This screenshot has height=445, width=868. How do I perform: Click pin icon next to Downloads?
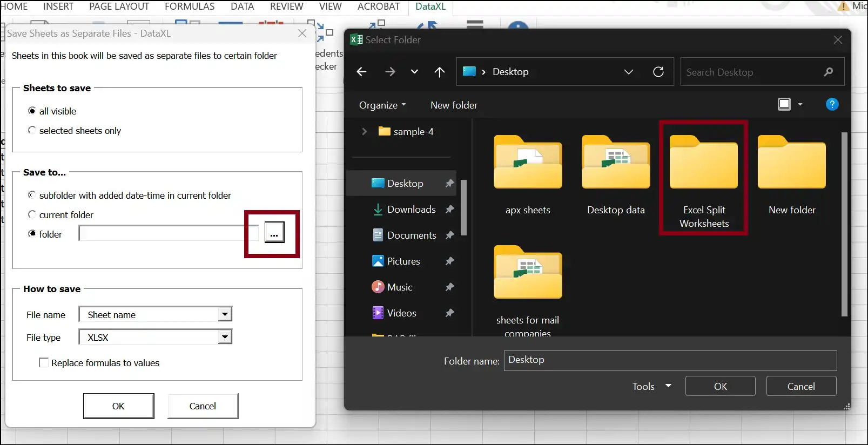[449, 210]
